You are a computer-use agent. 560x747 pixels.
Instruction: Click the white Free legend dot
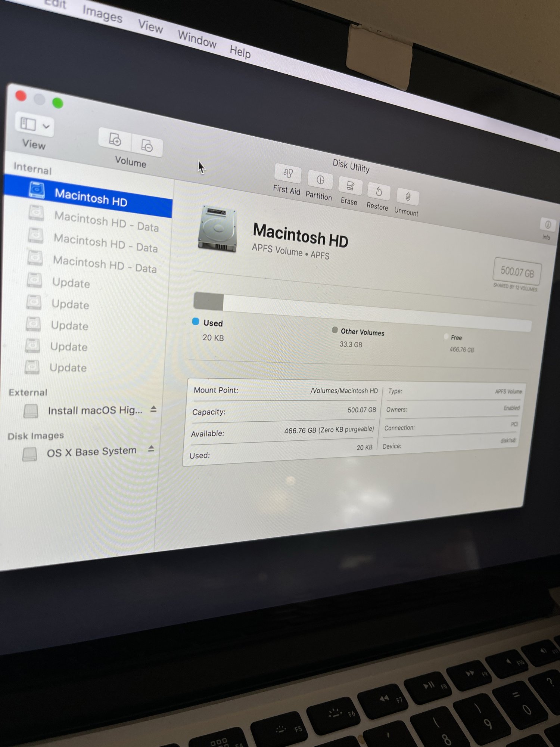tap(446, 337)
